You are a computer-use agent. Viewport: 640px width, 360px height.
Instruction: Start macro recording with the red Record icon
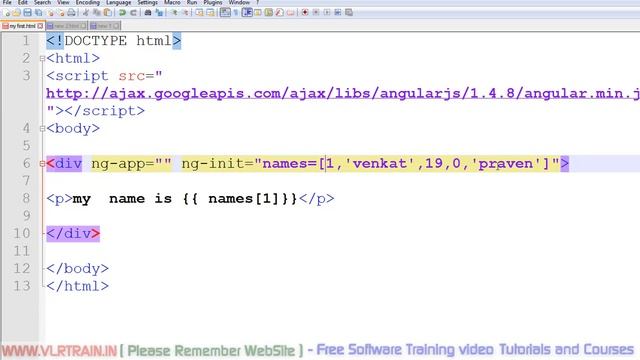(x=305, y=13)
